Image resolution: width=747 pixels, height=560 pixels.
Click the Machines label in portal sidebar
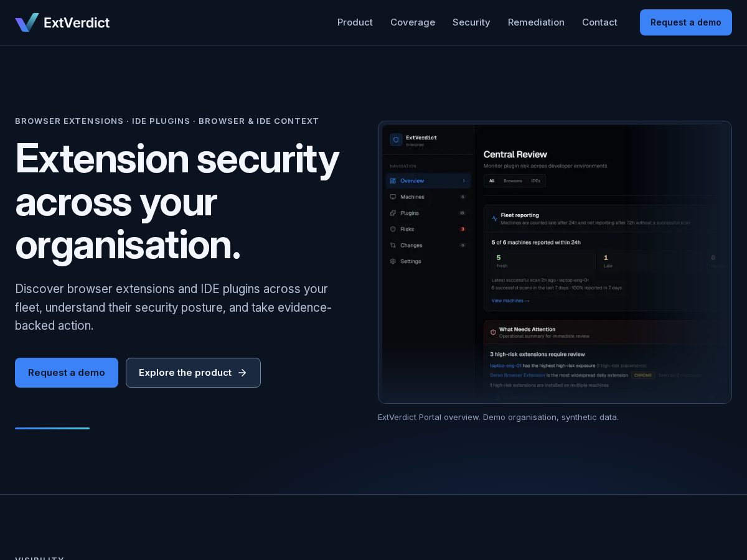click(x=412, y=197)
